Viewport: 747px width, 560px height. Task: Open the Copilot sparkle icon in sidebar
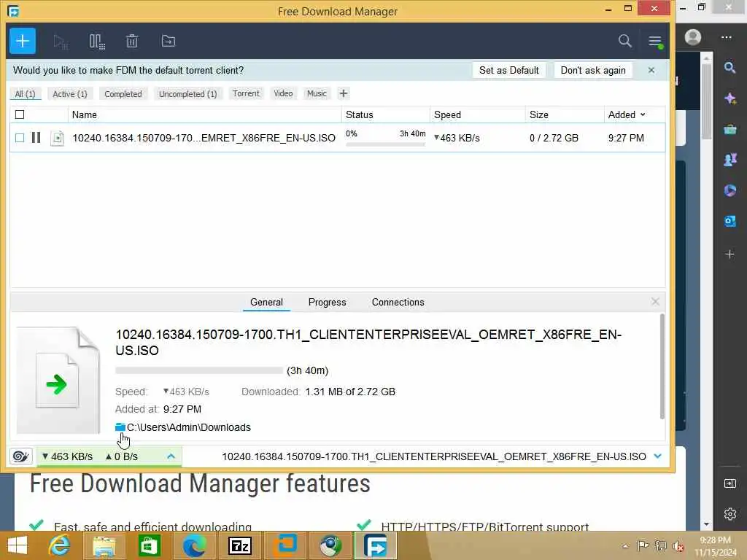[x=729, y=98]
